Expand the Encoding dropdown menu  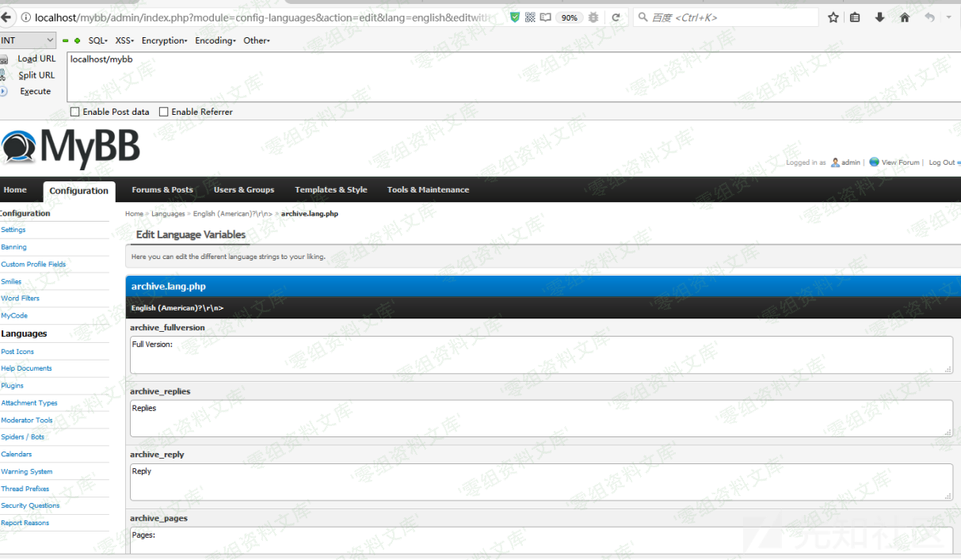(x=215, y=40)
